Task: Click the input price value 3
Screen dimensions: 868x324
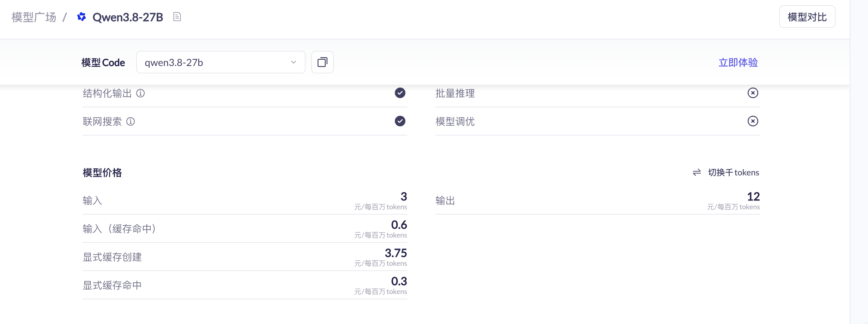Action: pyautogui.click(x=404, y=196)
